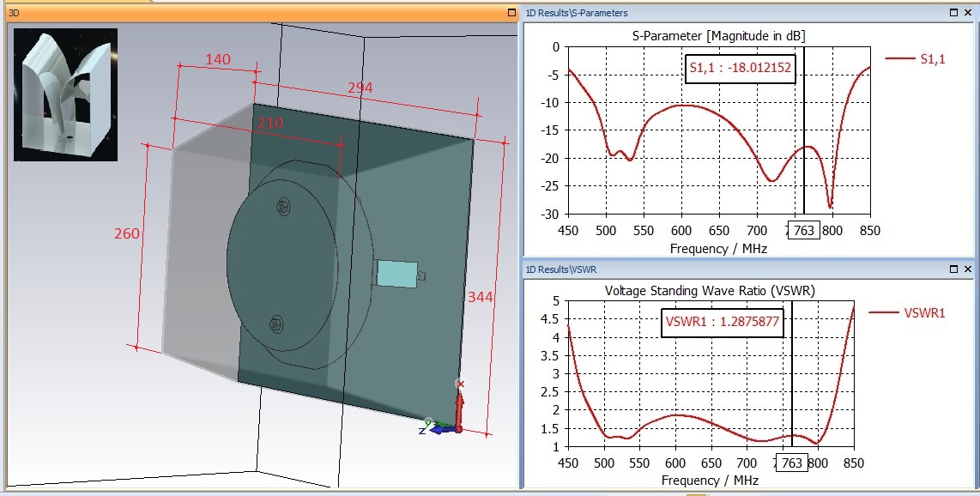Select the light blue feed connector on antenna

[x=397, y=274]
